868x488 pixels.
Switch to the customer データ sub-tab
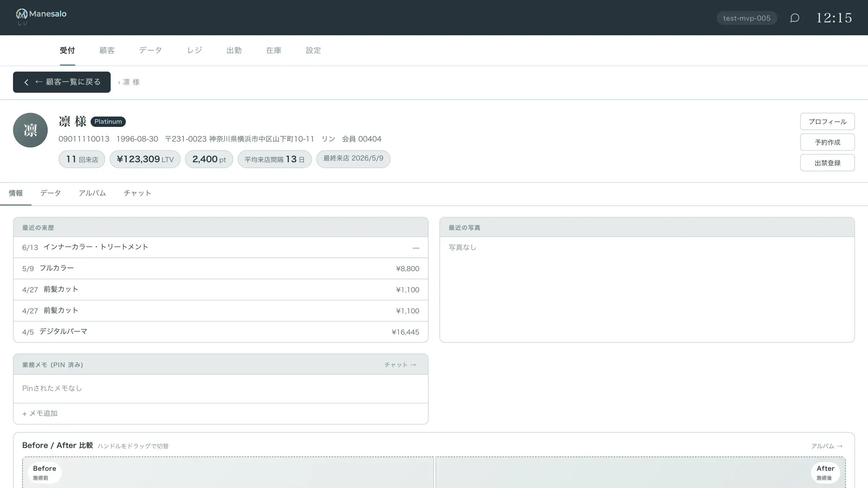coord(51,193)
